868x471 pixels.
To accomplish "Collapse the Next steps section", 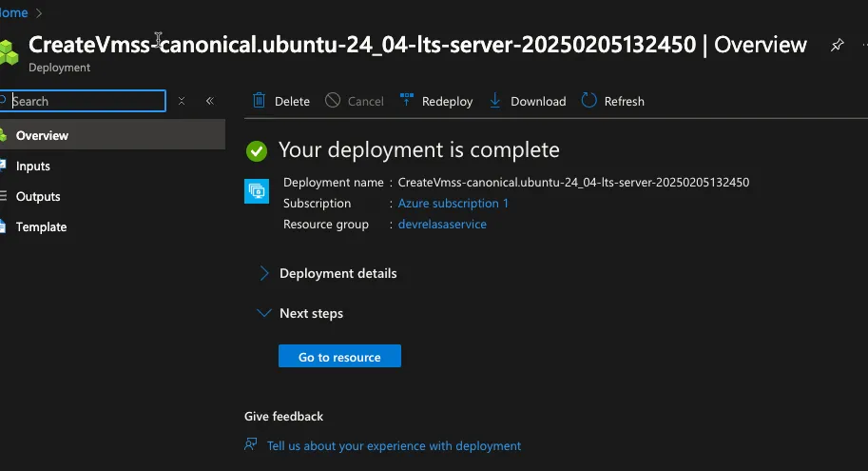I will [x=264, y=313].
